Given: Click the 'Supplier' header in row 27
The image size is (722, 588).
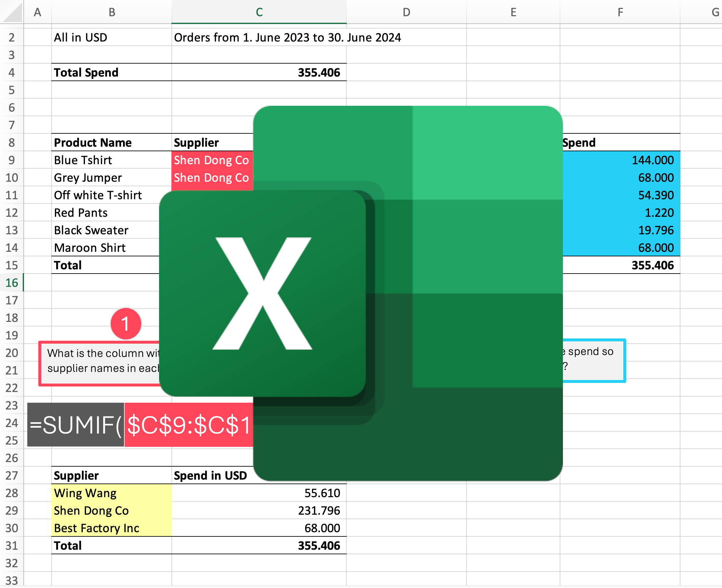Looking at the screenshot, I should click(x=111, y=475).
